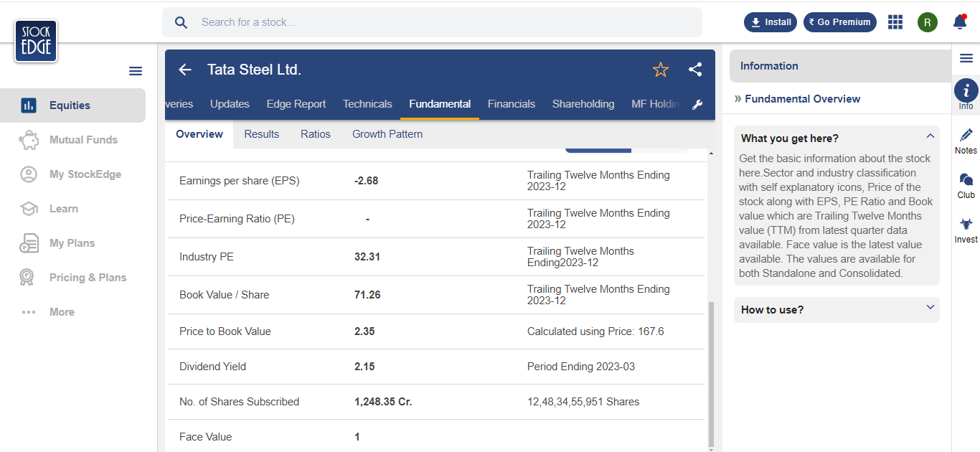Open the wrench customize tabs icon
The height and width of the screenshot is (452, 980).
point(697,105)
